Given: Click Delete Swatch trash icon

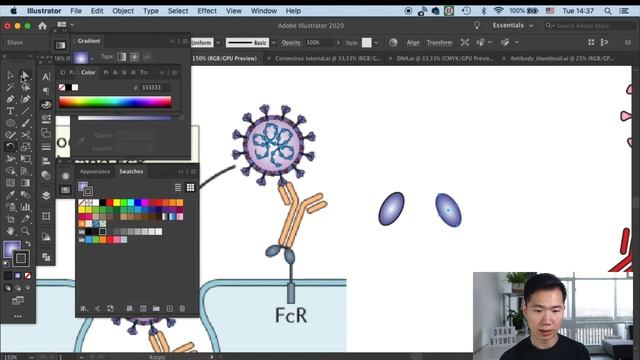Looking at the screenshot, I should 182,309.
